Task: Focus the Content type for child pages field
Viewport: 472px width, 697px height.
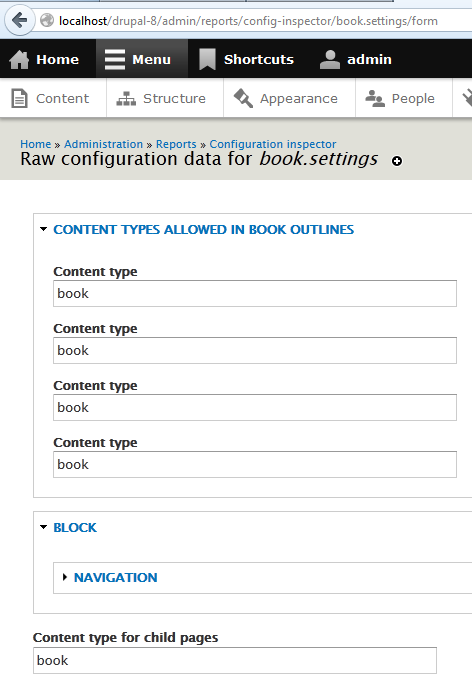Action: click(x=235, y=661)
